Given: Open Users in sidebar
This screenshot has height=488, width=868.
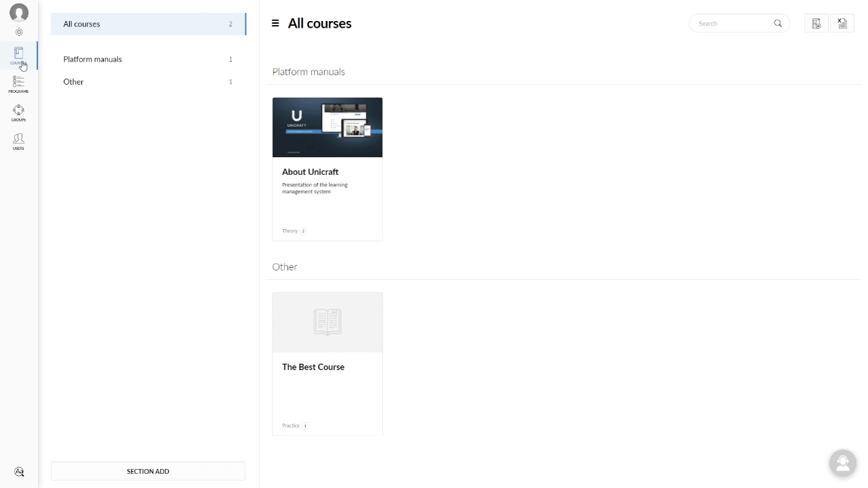Looking at the screenshot, I should 18,141.
